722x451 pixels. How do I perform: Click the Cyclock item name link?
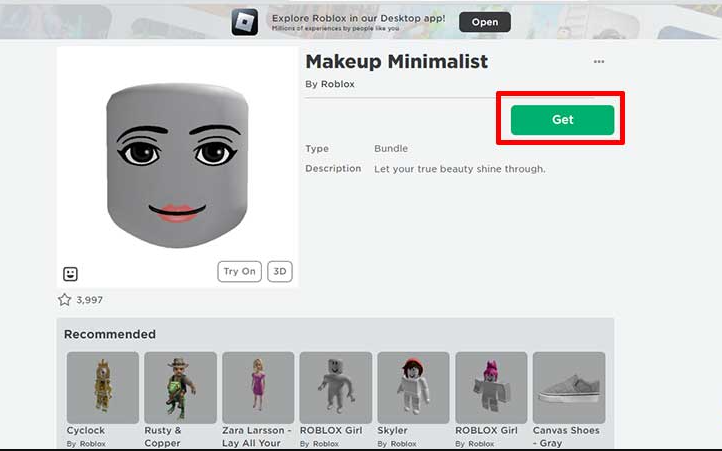click(x=86, y=430)
